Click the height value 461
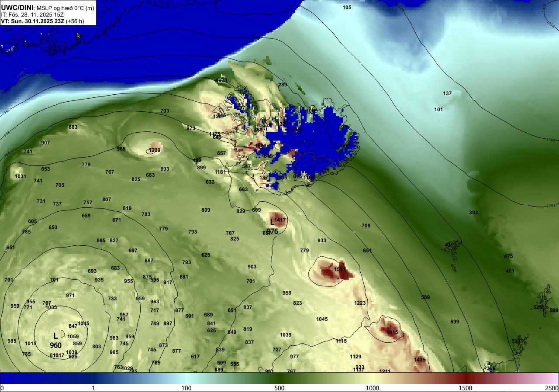 tap(510, 271)
